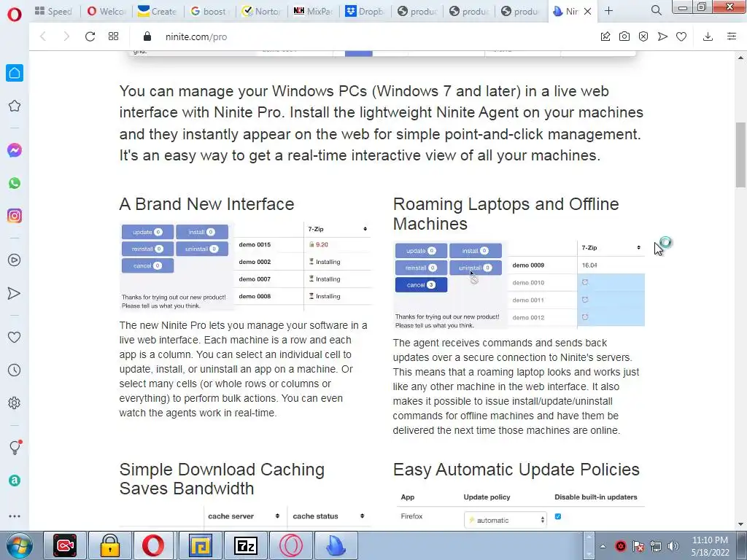This screenshot has height=560, width=747.
Task: Open the edit share icon in address bar
Action: point(605,36)
